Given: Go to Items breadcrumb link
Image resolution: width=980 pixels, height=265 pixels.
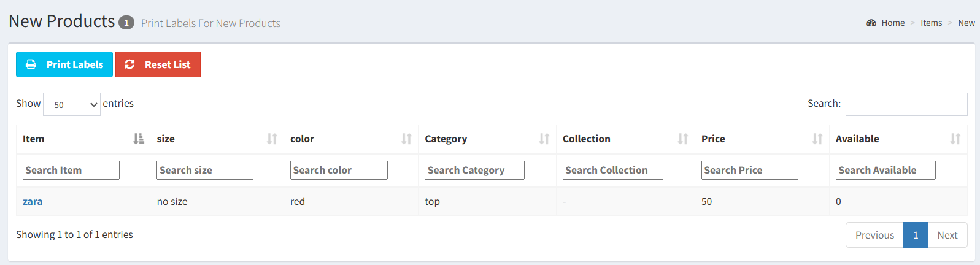Looking at the screenshot, I should click(931, 23).
